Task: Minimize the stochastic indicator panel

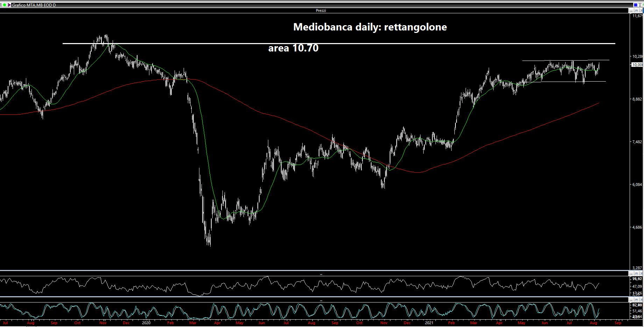Action: [631, 300]
